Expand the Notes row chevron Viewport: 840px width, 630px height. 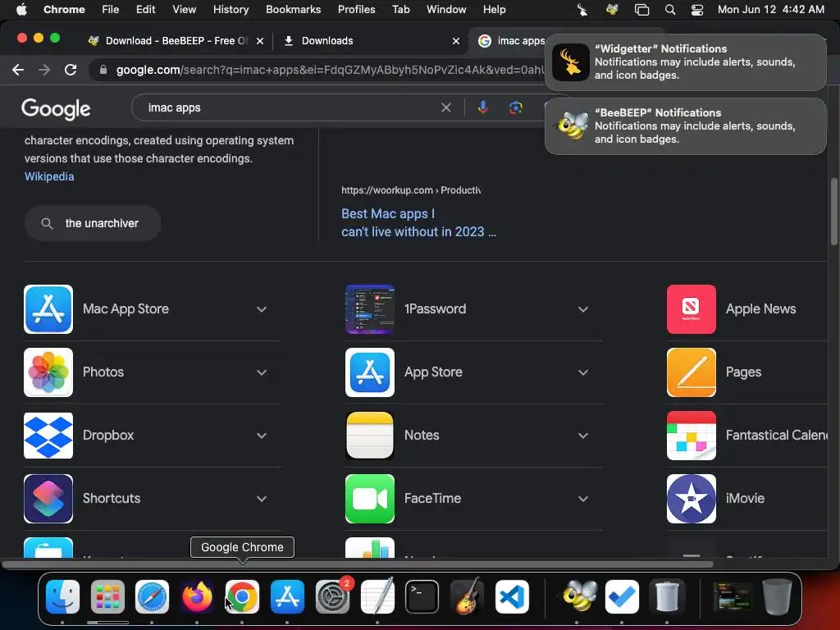point(583,436)
